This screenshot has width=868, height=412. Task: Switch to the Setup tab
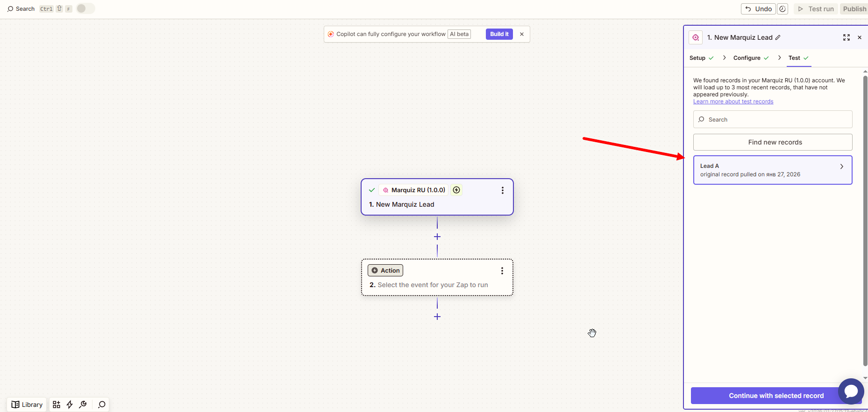click(x=697, y=58)
